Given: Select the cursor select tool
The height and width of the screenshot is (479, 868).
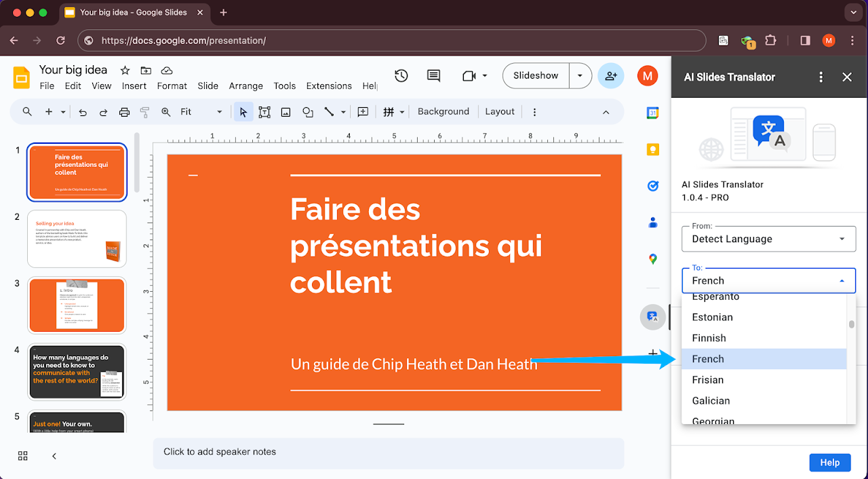Looking at the screenshot, I should [x=243, y=112].
